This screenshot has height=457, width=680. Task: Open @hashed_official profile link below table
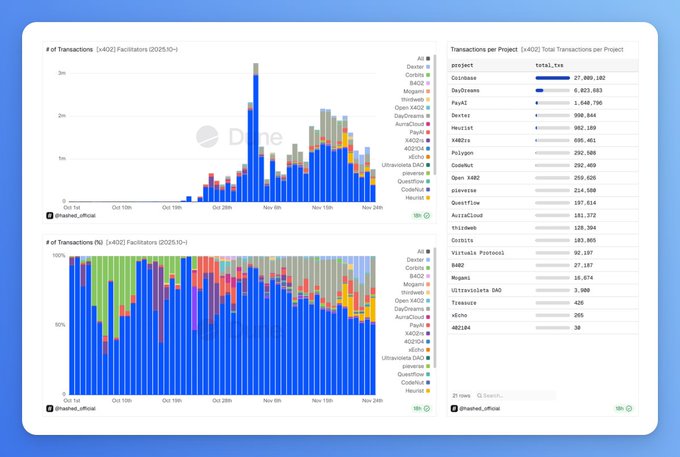click(481, 409)
